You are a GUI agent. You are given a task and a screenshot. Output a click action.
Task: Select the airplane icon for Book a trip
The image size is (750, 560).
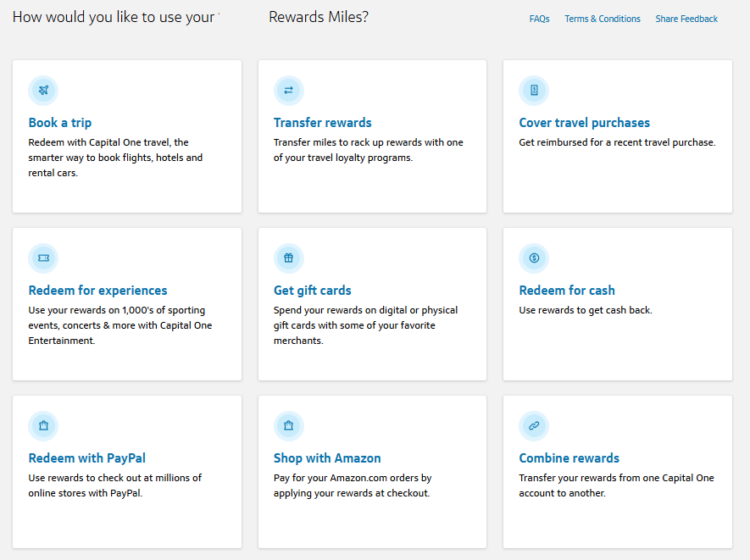click(43, 90)
